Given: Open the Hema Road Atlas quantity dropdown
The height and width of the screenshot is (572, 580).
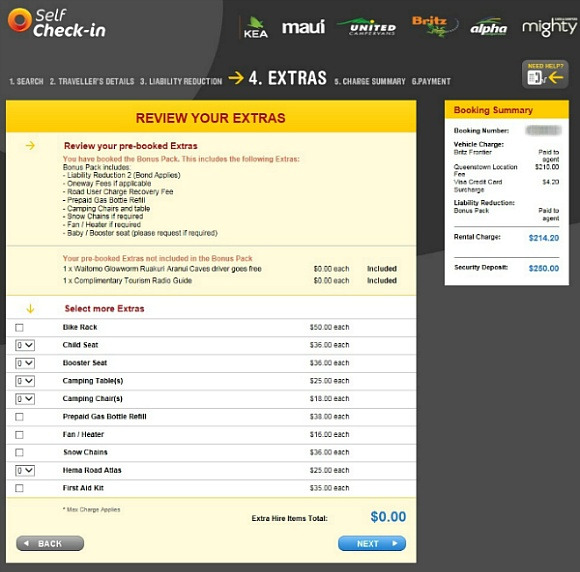Looking at the screenshot, I should 25,471.
